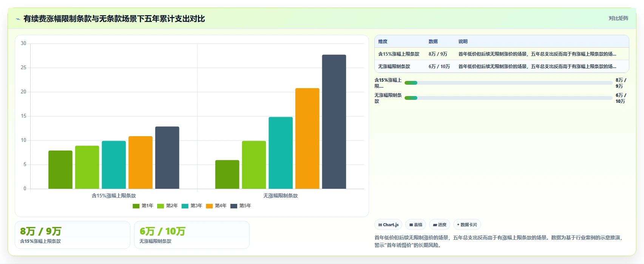Click the 8万 / 9万 table data cell
This screenshot has height=264, width=644.
pyautogui.click(x=438, y=54)
